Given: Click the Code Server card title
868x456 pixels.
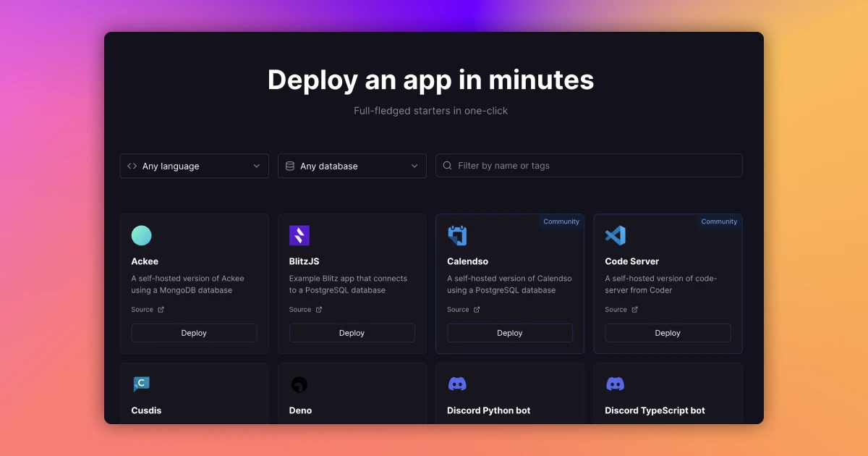Looking at the screenshot, I should pos(632,261).
